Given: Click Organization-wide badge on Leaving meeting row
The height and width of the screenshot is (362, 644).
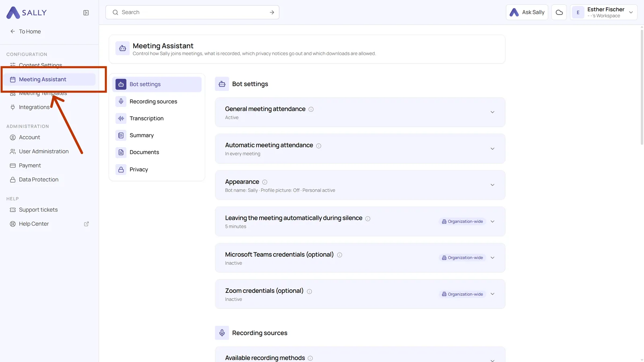Looking at the screenshot, I should pos(462,222).
